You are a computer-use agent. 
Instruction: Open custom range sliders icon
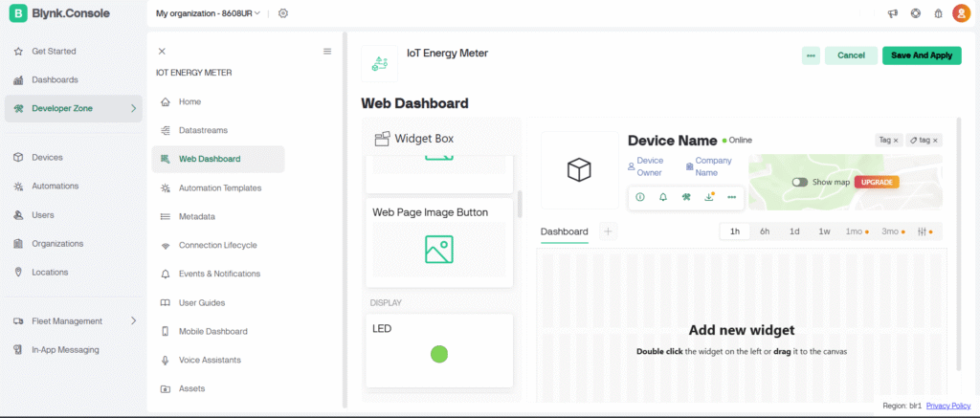tap(925, 231)
